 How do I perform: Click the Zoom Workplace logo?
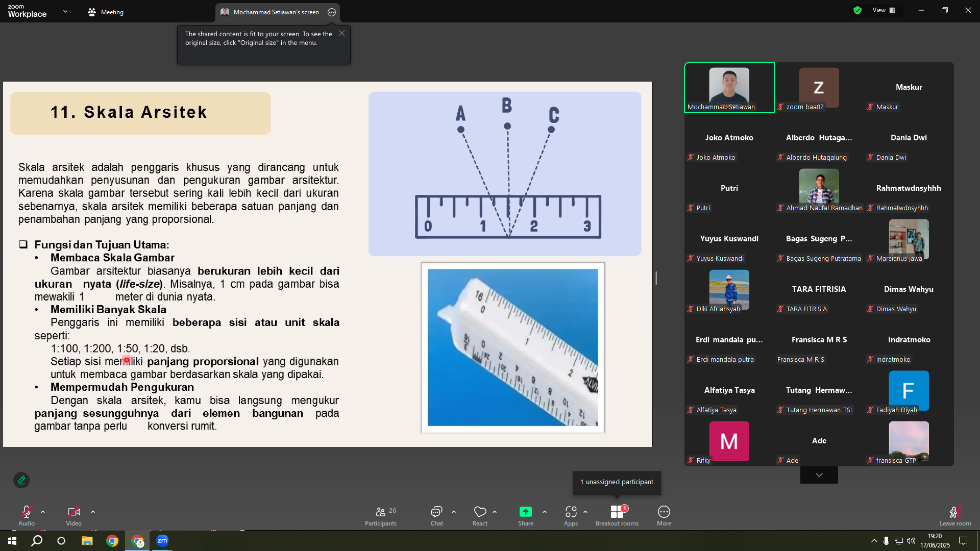click(27, 11)
